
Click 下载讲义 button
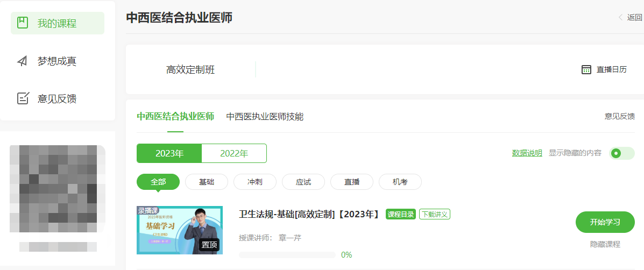click(x=435, y=214)
